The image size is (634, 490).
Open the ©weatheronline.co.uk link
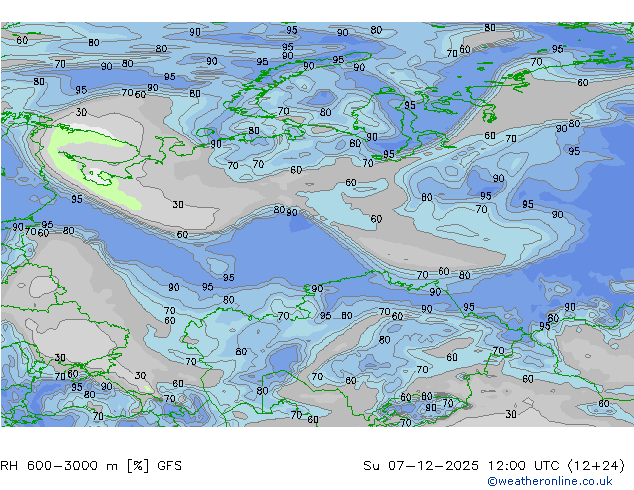(x=550, y=481)
